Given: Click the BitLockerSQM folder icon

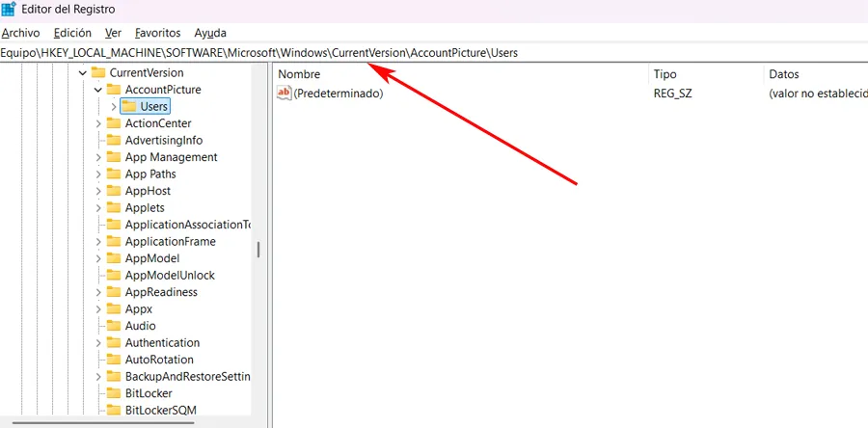Looking at the screenshot, I should (x=114, y=410).
